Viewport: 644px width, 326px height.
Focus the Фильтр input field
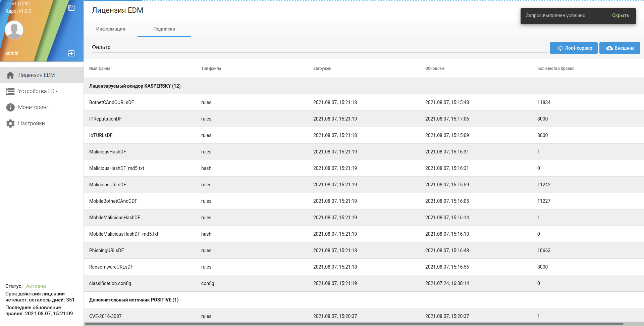(319, 47)
